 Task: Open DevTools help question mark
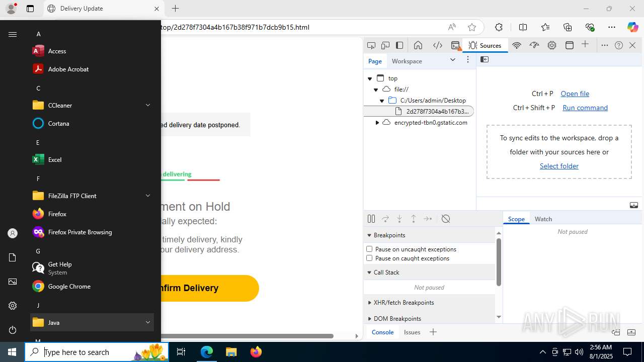(619, 45)
